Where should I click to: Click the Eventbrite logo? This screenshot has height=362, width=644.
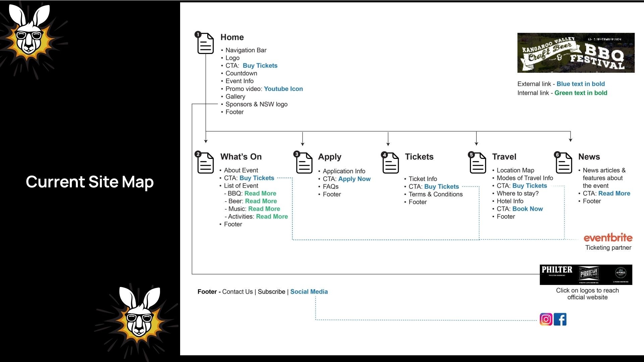coord(608,238)
